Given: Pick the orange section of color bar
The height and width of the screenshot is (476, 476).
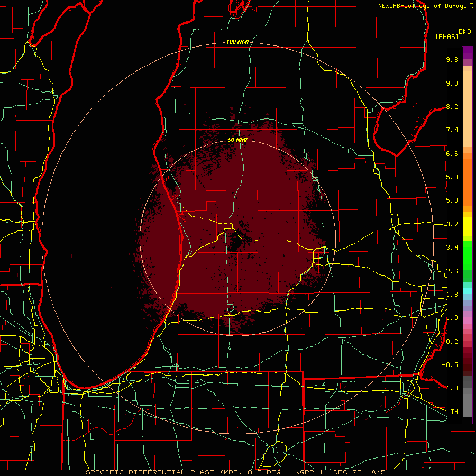Looking at the screenshot, I should coord(467,182).
